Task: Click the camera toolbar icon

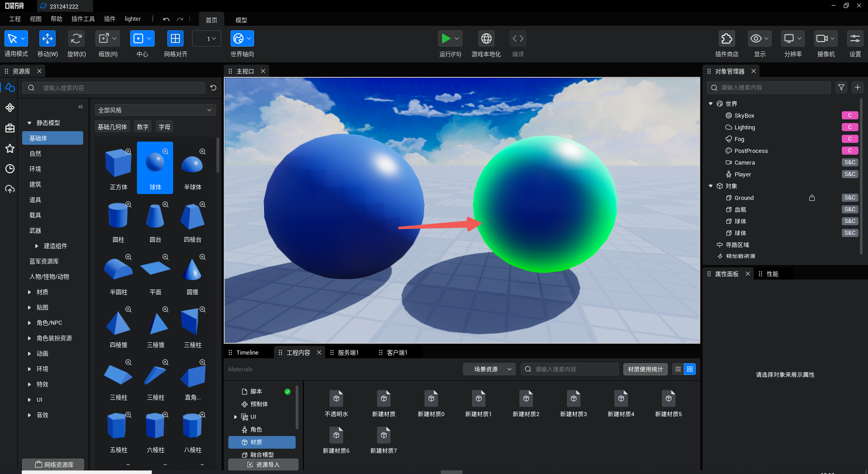Action: [822, 39]
